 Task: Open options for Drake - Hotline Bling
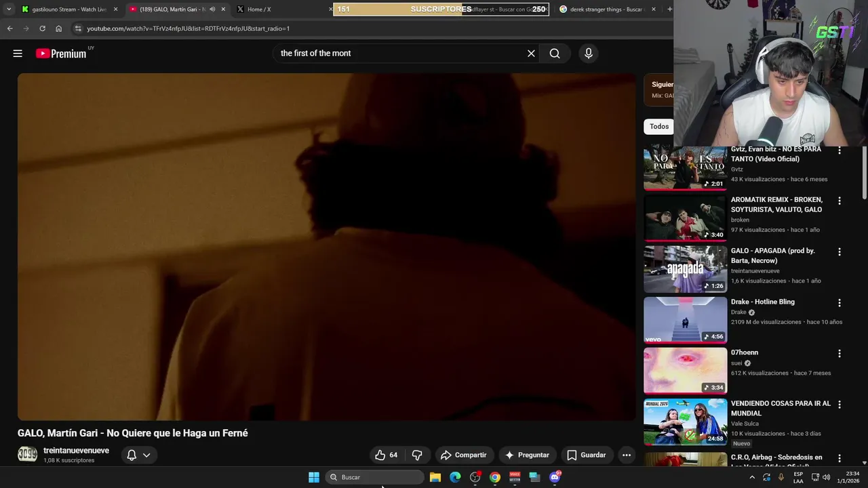(840, 303)
